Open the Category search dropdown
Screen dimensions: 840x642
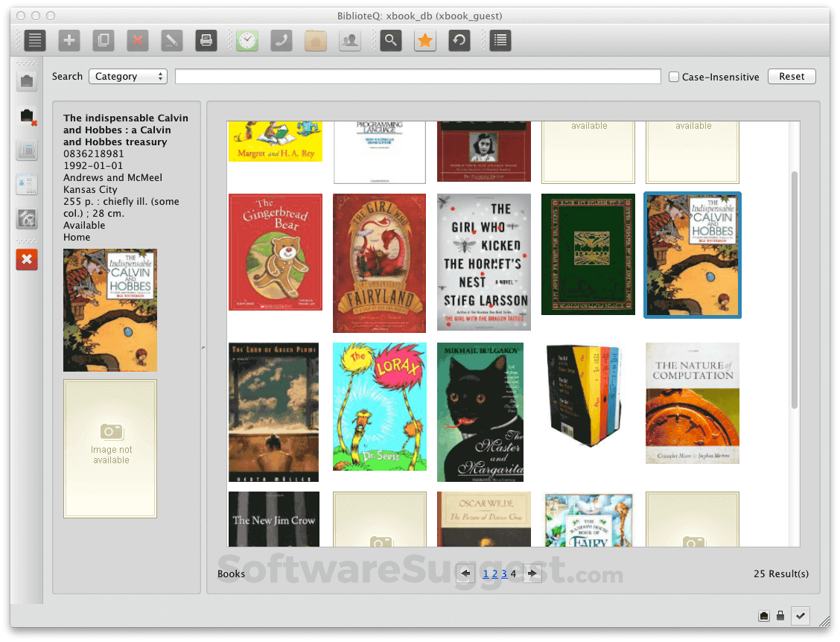[127, 76]
